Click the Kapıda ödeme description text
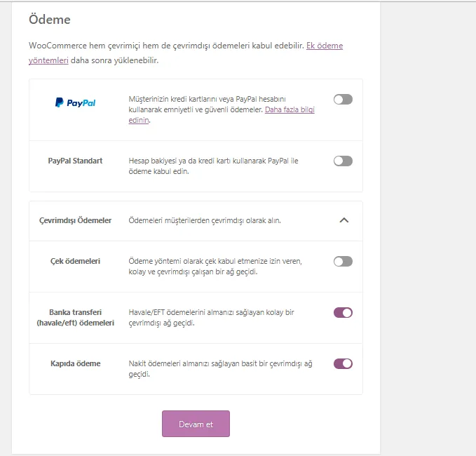 pos(220,369)
